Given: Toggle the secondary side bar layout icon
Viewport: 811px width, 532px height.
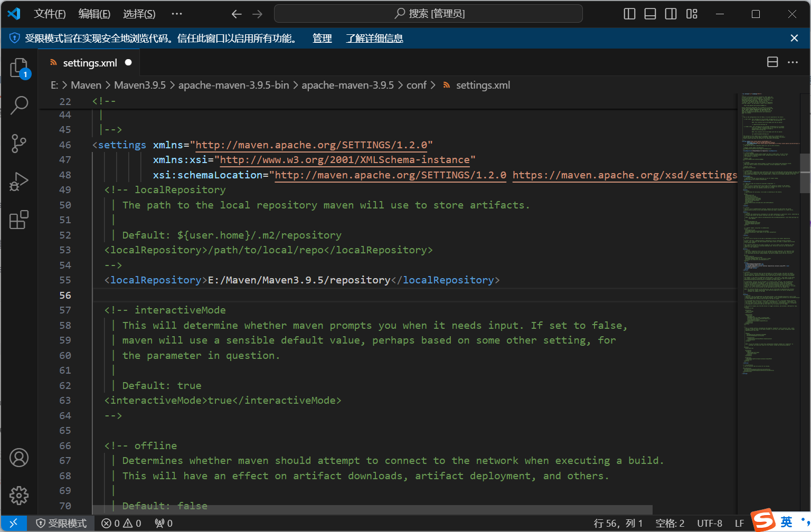Looking at the screenshot, I should tap(671, 14).
